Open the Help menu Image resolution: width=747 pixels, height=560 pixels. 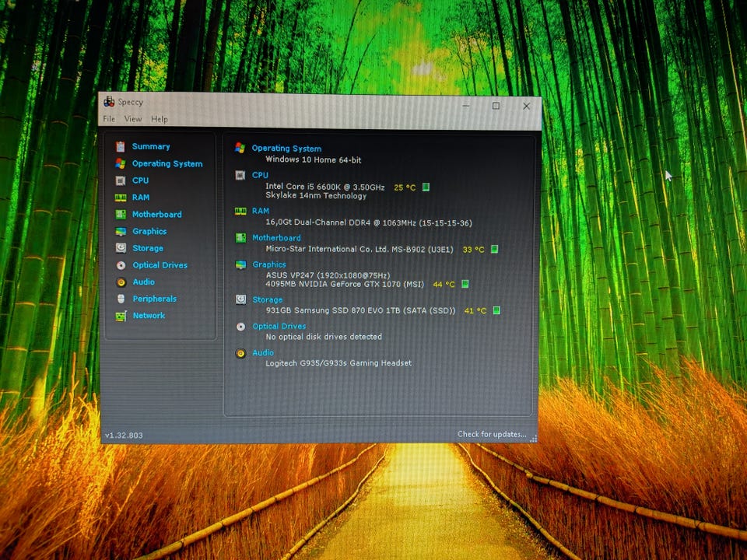159,119
